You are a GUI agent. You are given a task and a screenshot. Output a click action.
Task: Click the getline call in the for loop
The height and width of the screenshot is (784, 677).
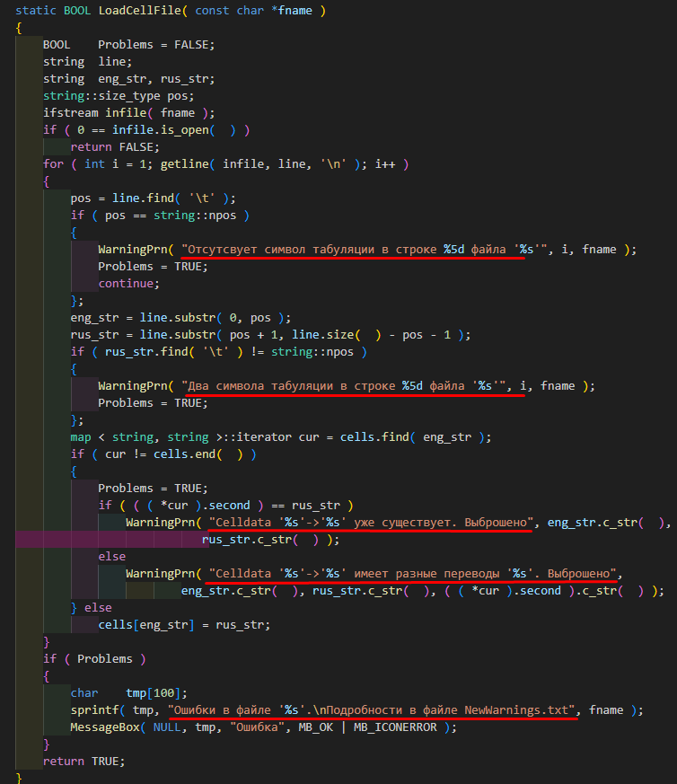(x=189, y=164)
